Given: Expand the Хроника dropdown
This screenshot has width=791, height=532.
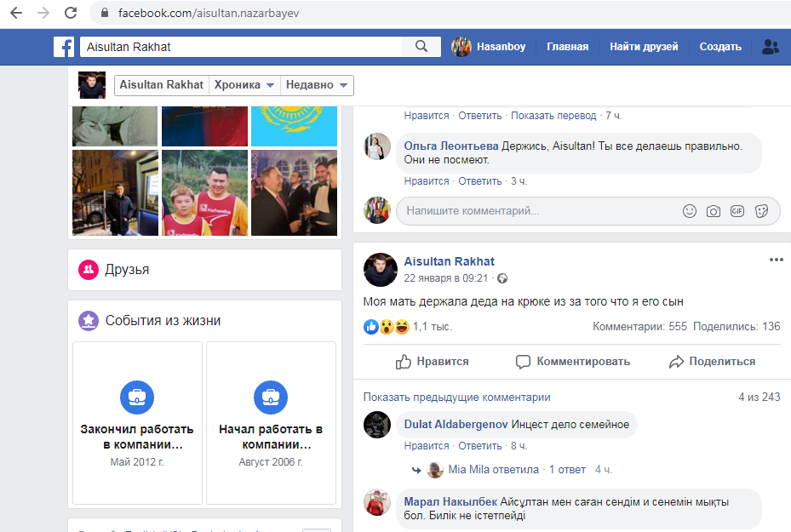Looking at the screenshot, I should click(245, 85).
